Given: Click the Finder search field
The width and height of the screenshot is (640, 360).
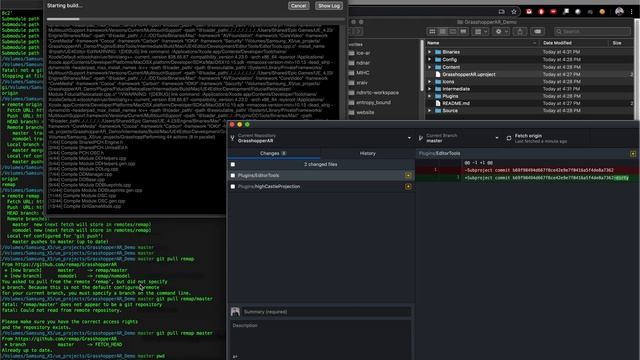Looking at the screenshot, I should pos(593,31).
